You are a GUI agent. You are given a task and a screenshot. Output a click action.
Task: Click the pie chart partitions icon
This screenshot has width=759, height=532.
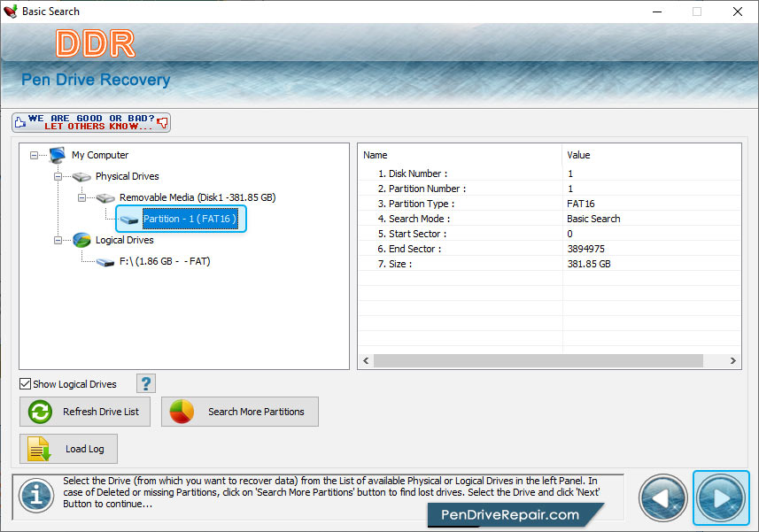pyautogui.click(x=182, y=412)
